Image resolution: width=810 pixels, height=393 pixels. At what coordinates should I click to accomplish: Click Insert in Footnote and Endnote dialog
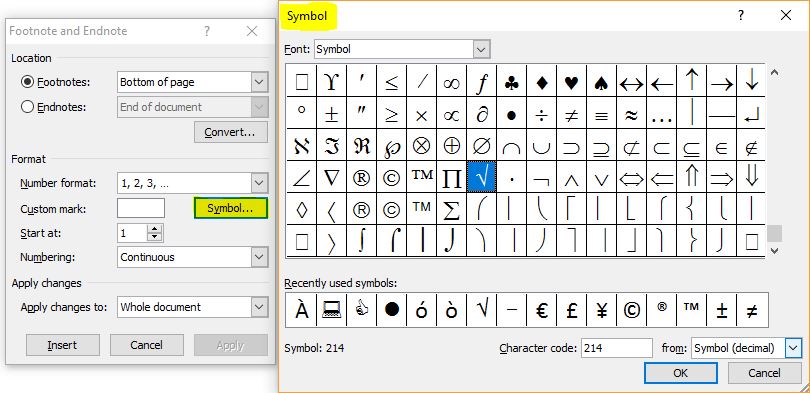point(63,345)
